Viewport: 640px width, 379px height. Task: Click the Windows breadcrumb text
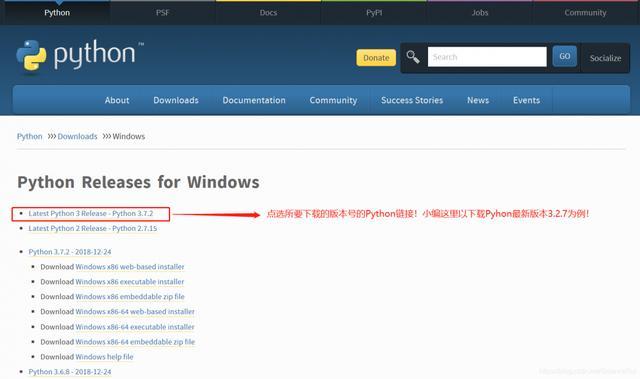point(129,136)
